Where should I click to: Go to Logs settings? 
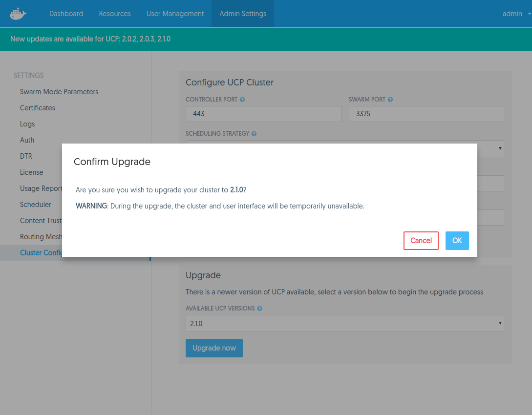(x=27, y=124)
